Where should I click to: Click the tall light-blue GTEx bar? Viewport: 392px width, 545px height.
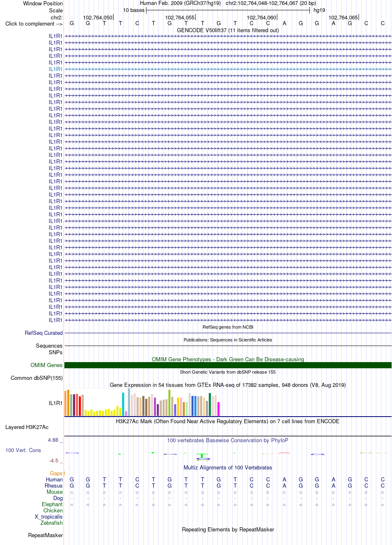tap(129, 402)
